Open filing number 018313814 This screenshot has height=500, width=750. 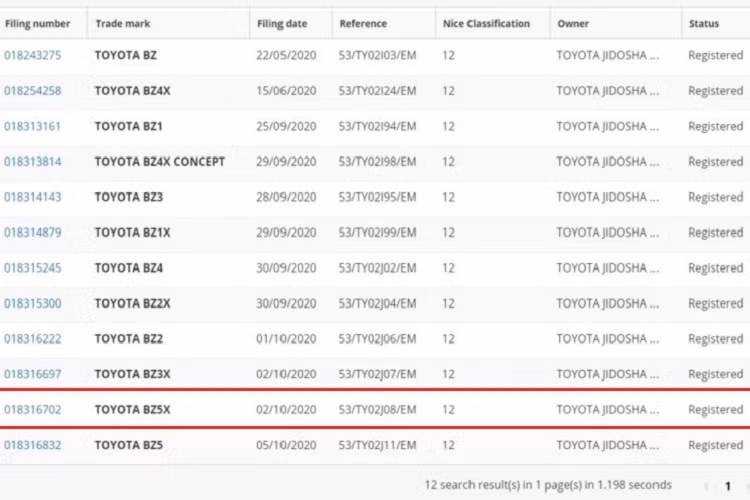point(33,162)
